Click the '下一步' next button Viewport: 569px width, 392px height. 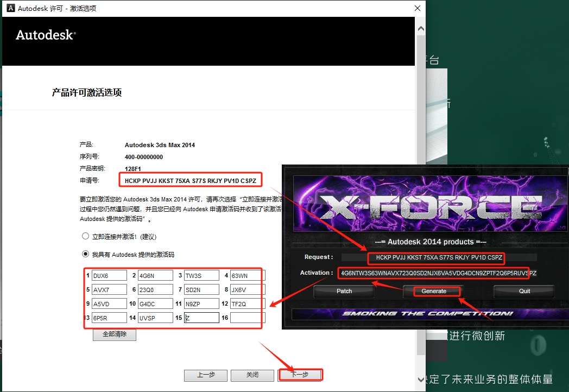pos(300,375)
